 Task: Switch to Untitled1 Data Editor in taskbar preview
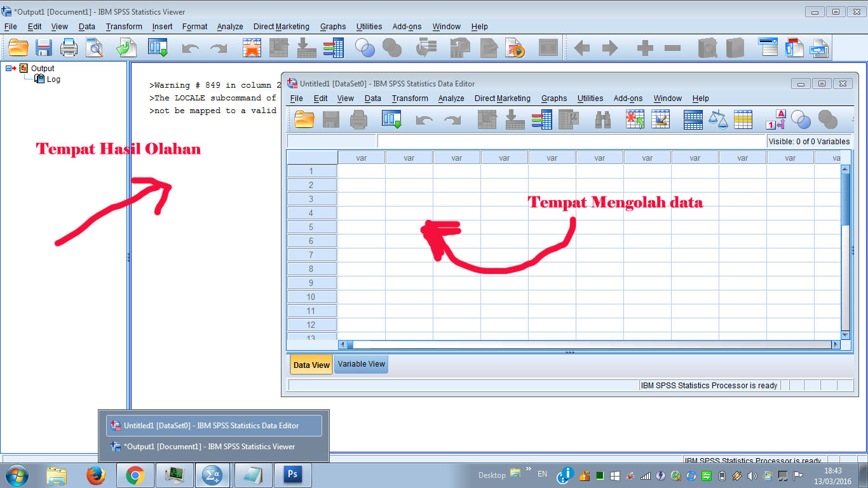(x=214, y=426)
